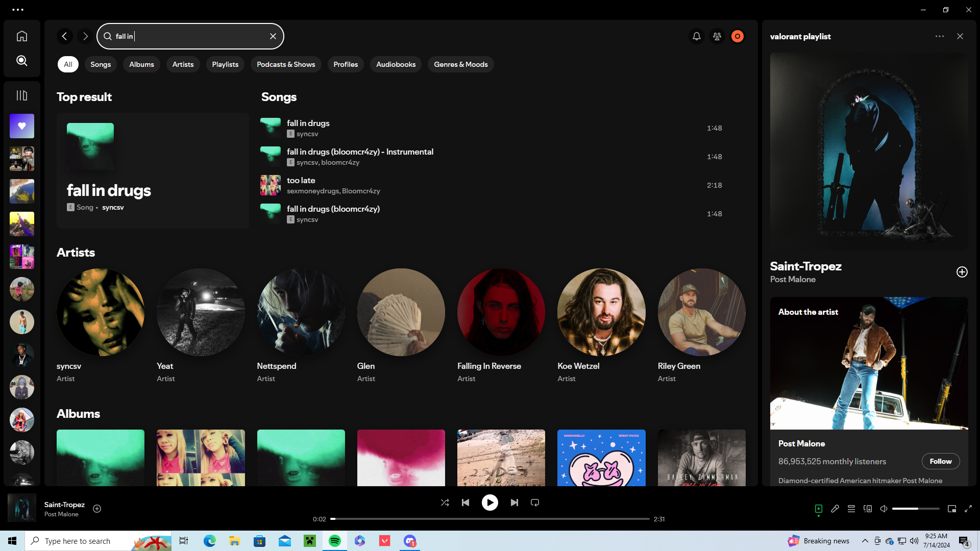Add Saint-Tropez to Liked Songs in side panel
Image resolution: width=980 pixels, height=551 pixels.
tap(962, 272)
